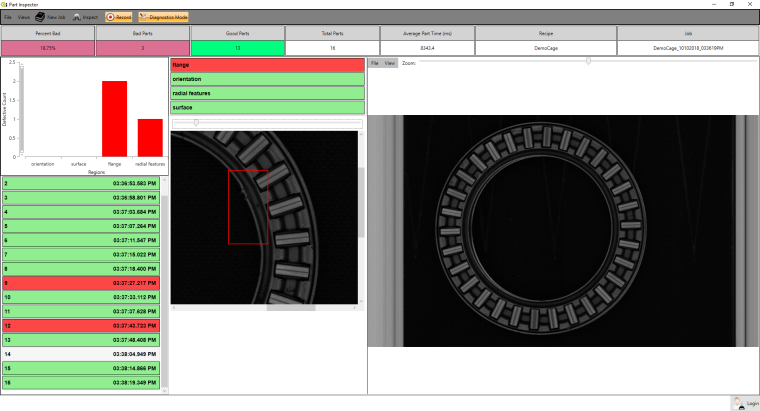Open View menu in image viewer panel
Screen dimensions: 760x411
pos(389,63)
